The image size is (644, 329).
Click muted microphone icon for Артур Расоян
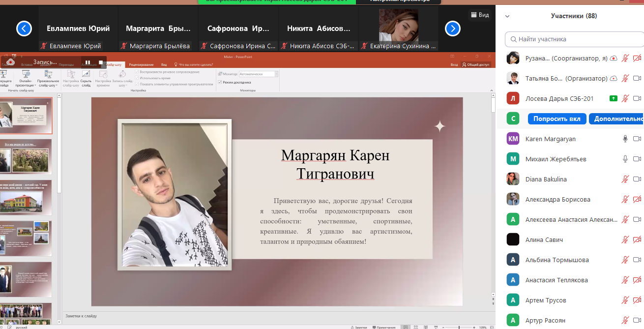tap(625, 320)
